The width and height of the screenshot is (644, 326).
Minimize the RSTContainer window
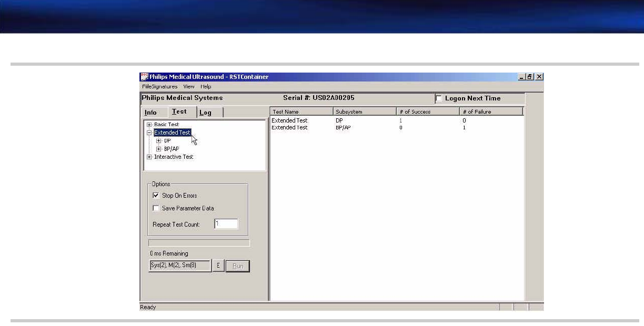[x=522, y=77]
